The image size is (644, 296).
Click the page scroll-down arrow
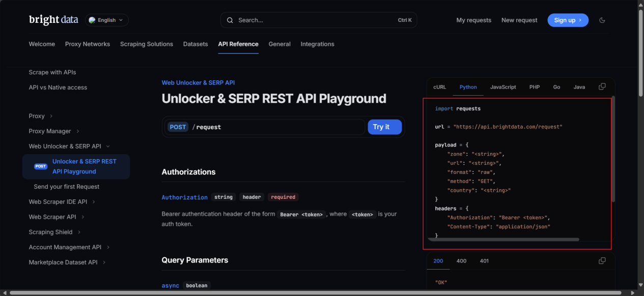(x=640, y=285)
